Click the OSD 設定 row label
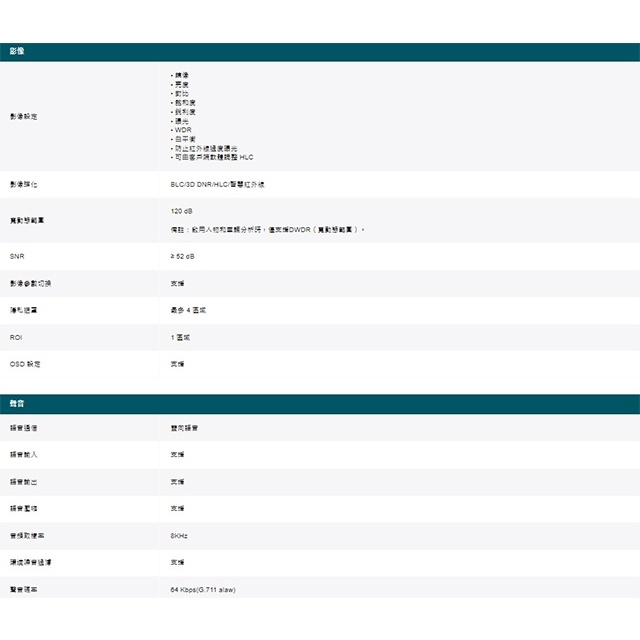 pos(25,364)
